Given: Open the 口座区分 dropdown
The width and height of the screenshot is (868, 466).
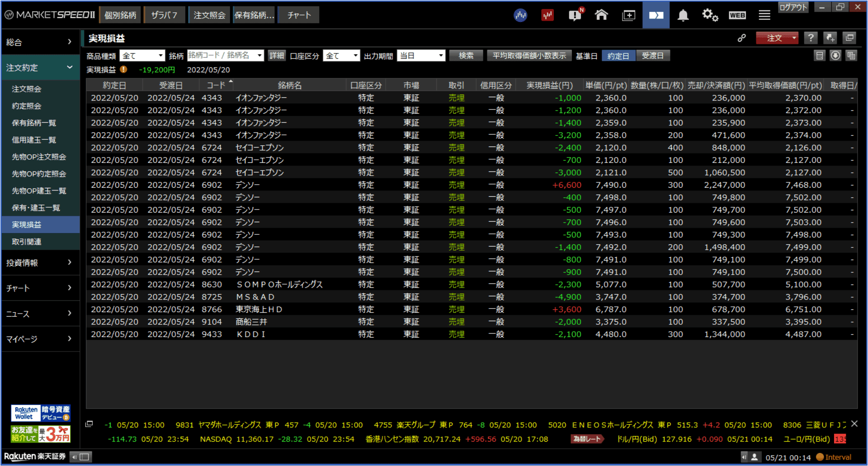Looking at the screenshot, I should [x=341, y=56].
